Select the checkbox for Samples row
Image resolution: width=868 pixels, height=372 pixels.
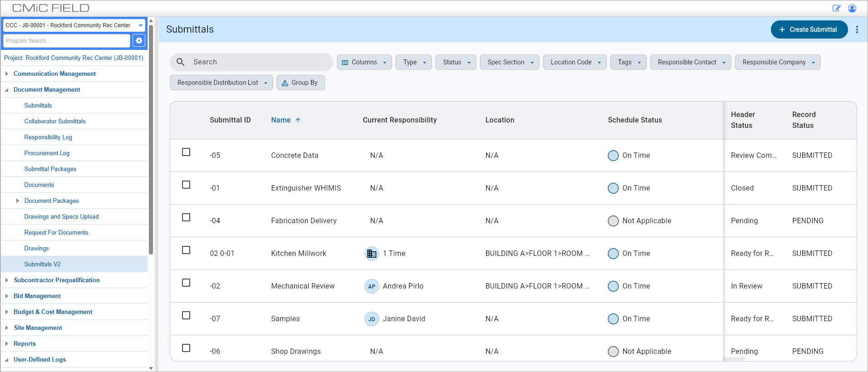point(186,315)
